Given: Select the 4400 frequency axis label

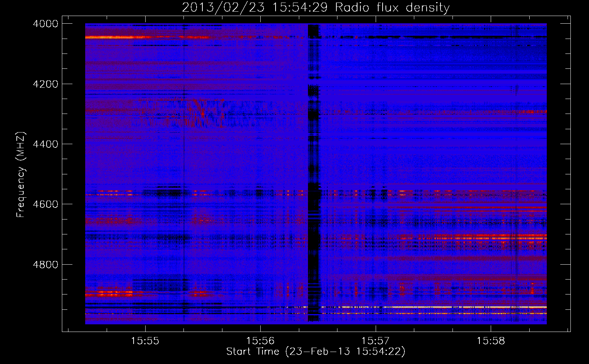Looking at the screenshot, I should 46,144.
